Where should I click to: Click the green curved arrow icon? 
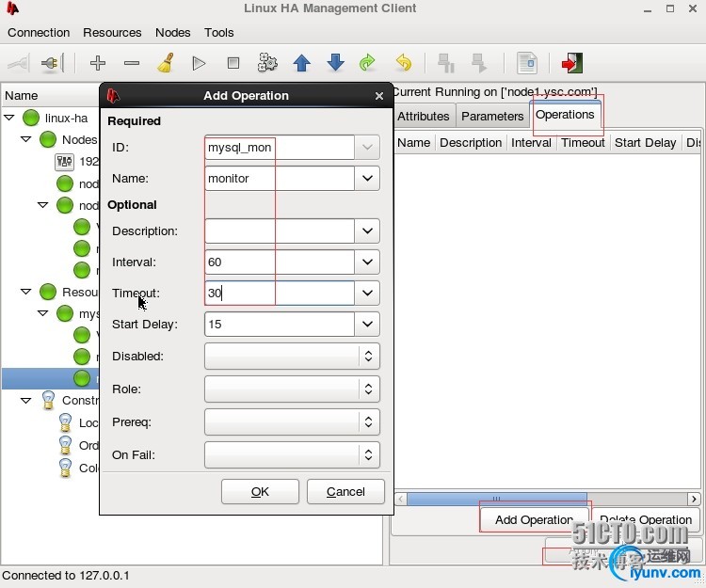(368, 62)
